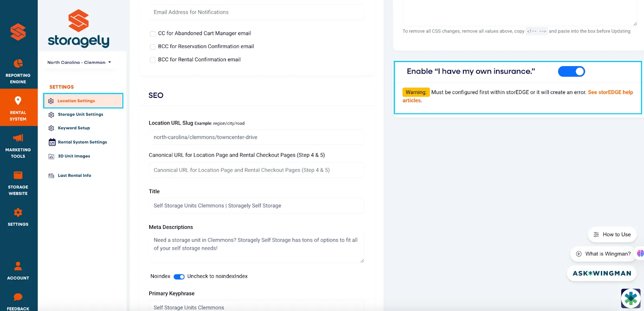This screenshot has height=311, width=644.
Task: Click the Primary Keyphrase input field
Action: (256, 306)
